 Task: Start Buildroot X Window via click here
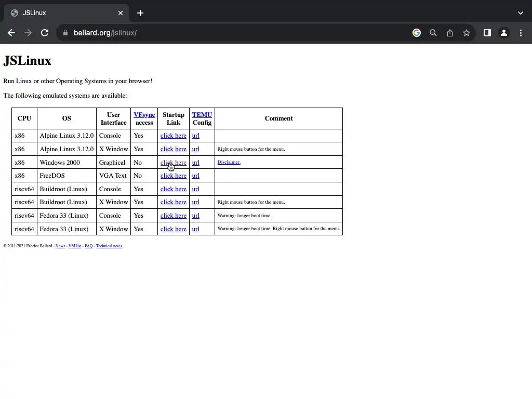[174, 202]
